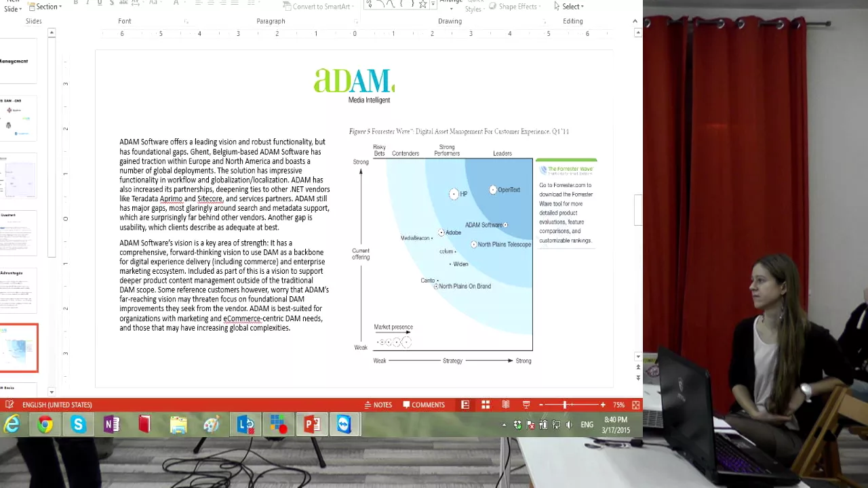Viewport: 868px width, 488px height.
Task: Click the underlined word Aprimo
Action: click(x=171, y=199)
